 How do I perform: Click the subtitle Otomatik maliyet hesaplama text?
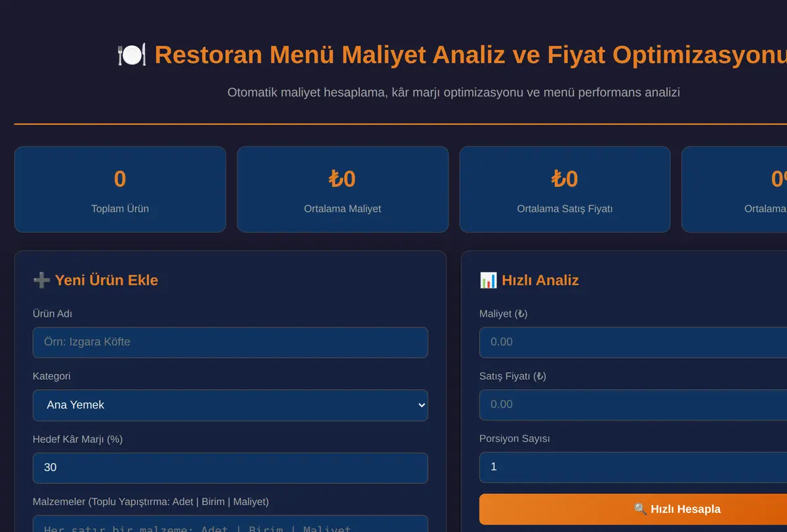click(454, 92)
